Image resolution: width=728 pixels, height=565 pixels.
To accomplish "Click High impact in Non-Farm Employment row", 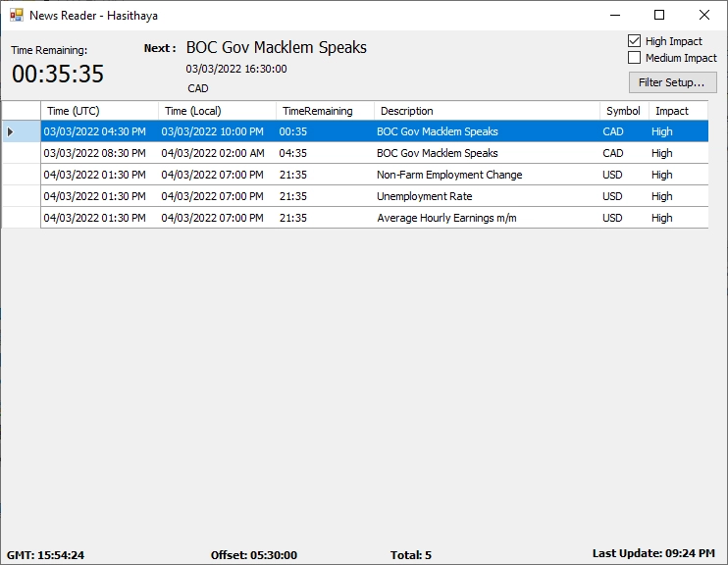I will coord(678,175).
